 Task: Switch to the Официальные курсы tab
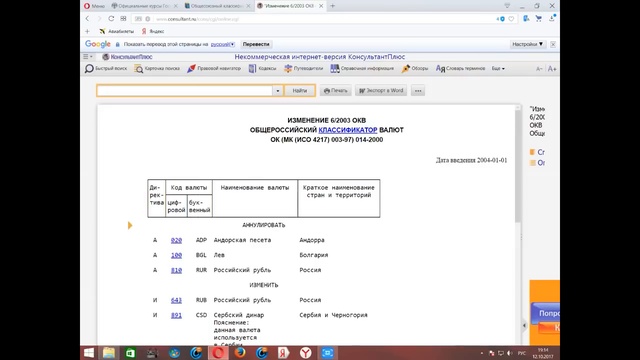145,6
